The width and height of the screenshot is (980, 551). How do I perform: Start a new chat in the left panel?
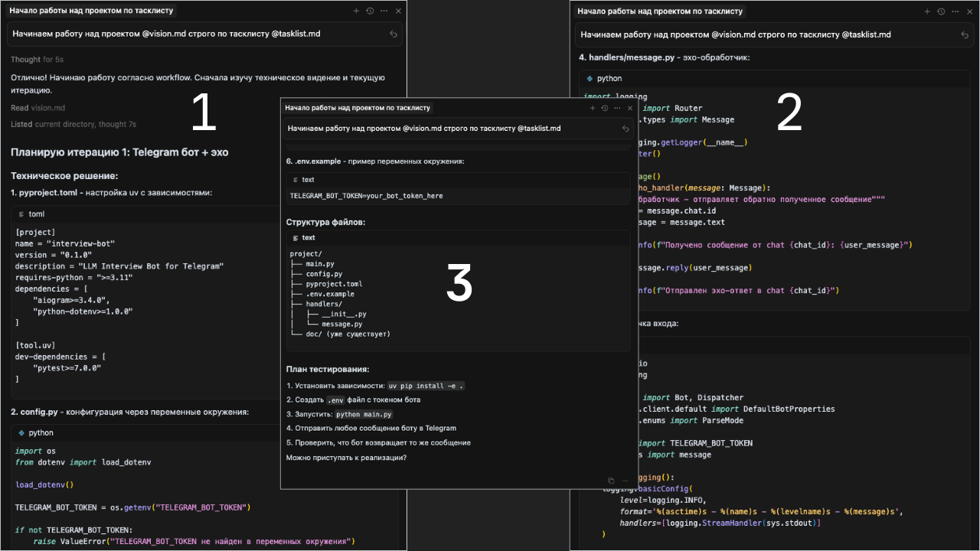(356, 11)
